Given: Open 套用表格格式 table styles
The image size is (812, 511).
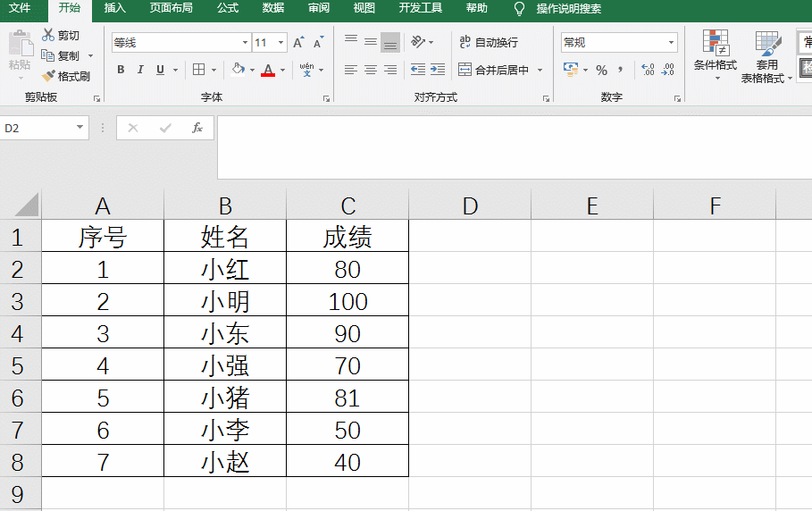Looking at the screenshot, I should click(767, 56).
